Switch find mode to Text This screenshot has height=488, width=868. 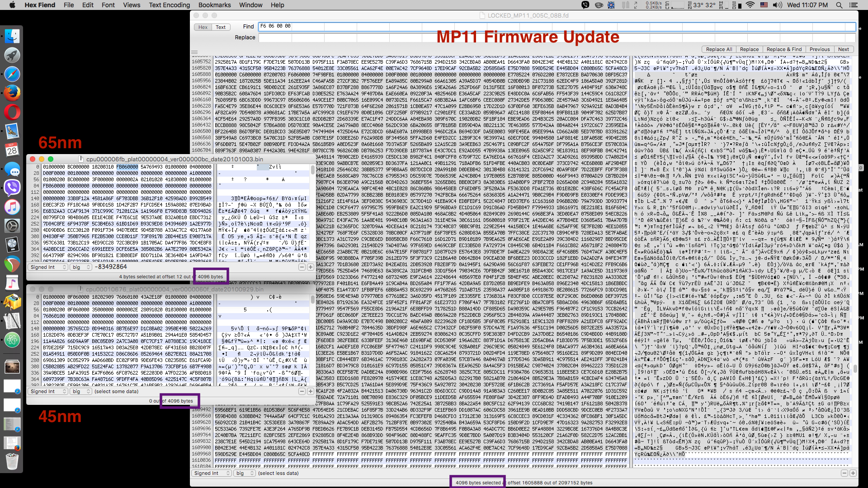pyautogui.click(x=221, y=27)
